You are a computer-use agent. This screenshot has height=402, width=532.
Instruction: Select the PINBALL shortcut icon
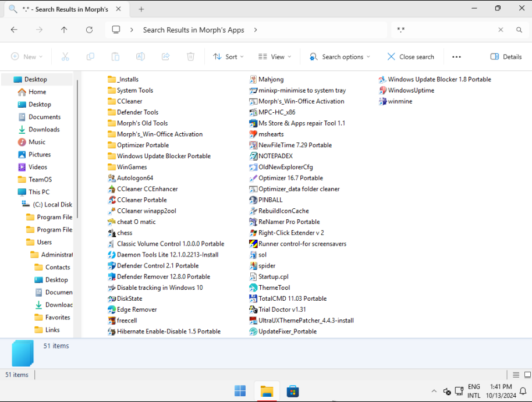253,200
